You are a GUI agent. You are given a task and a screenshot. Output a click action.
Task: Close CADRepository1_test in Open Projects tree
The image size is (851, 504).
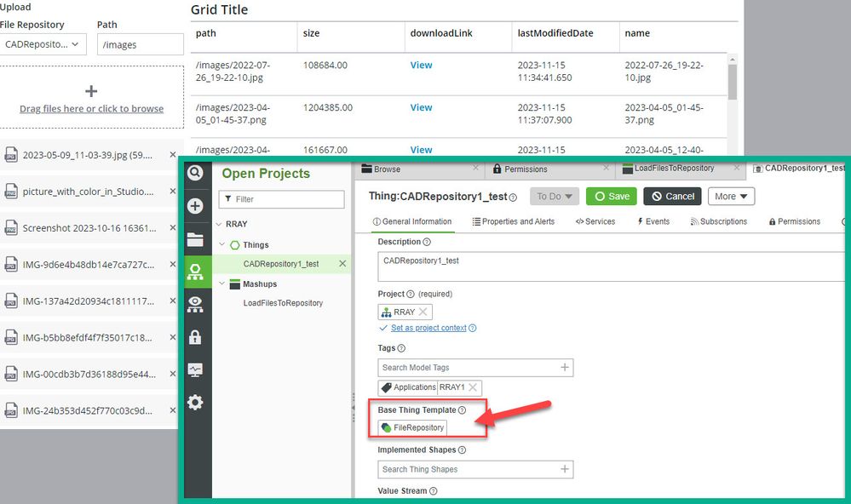click(x=342, y=264)
